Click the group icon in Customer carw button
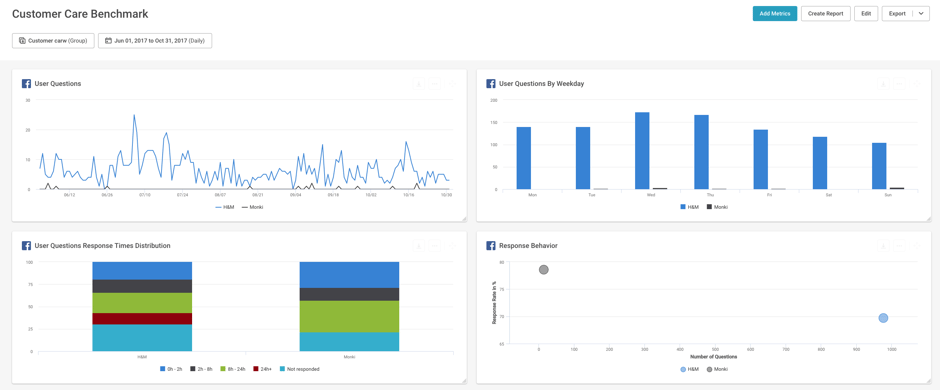 pos(22,41)
